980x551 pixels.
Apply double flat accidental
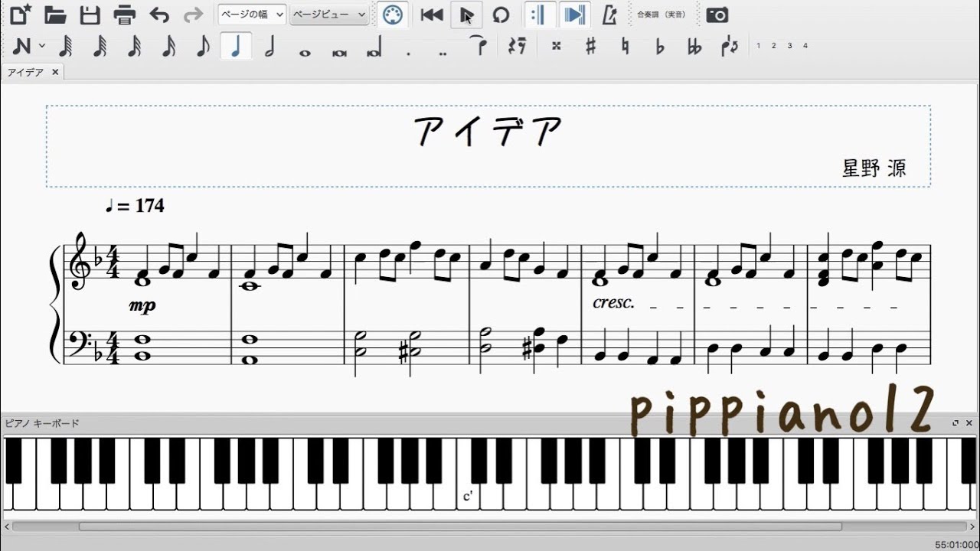pyautogui.click(x=694, y=46)
